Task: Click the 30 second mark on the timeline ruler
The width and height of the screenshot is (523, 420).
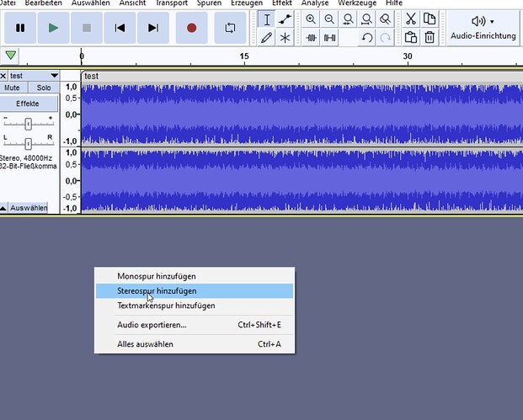Action: tap(408, 56)
